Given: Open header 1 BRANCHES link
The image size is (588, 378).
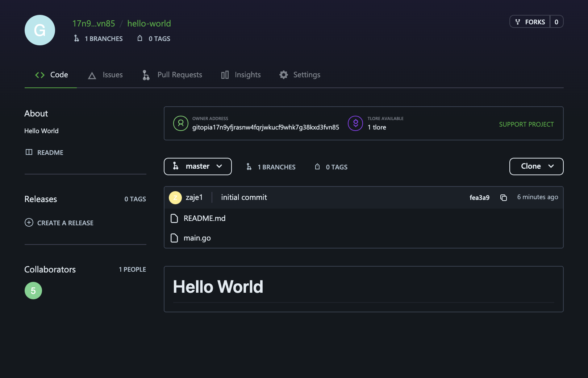Looking at the screenshot, I should pos(104,39).
